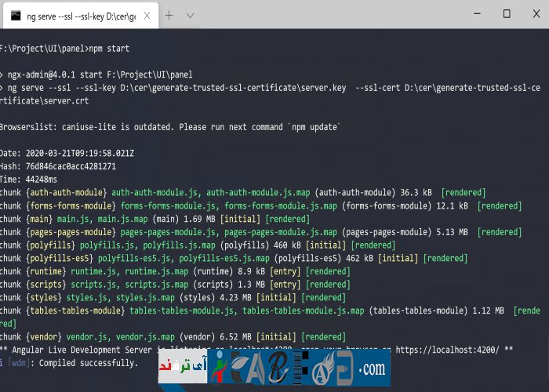This screenshot has height=392, width=549.
Task: Open a new terminal tab with plus
Action: coord(169,15)
